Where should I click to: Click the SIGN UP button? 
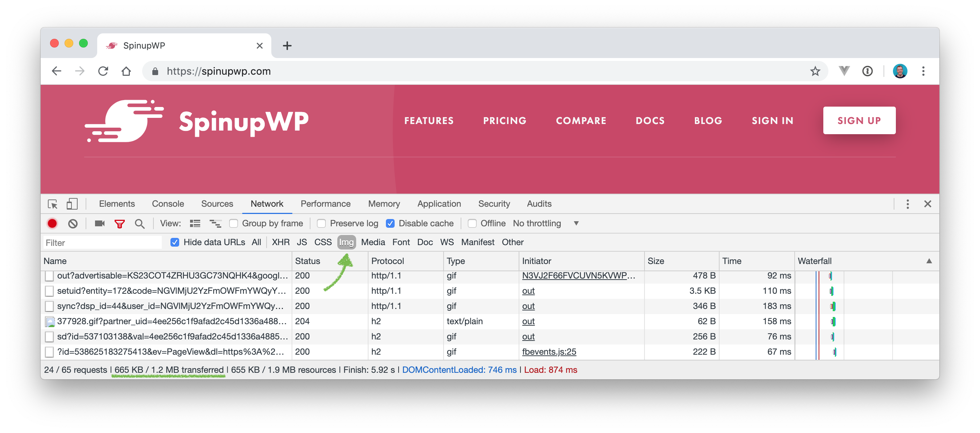click(859, 121)
